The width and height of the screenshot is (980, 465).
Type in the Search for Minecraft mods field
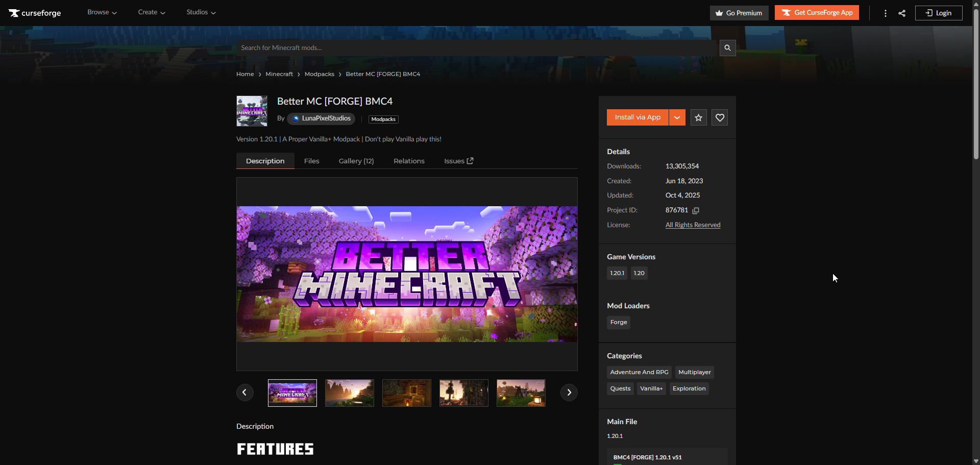(x=477, y=48)
